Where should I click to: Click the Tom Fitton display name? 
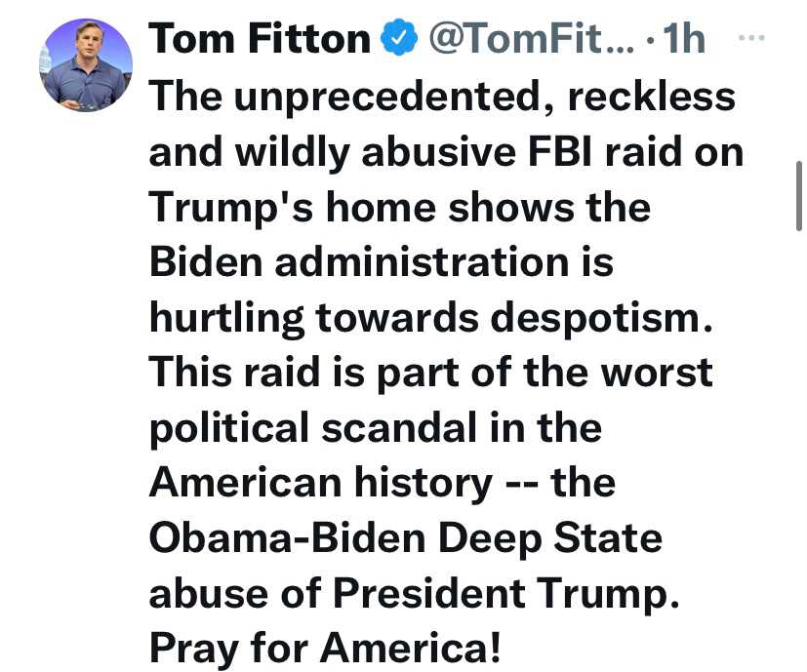click(259, 40)
